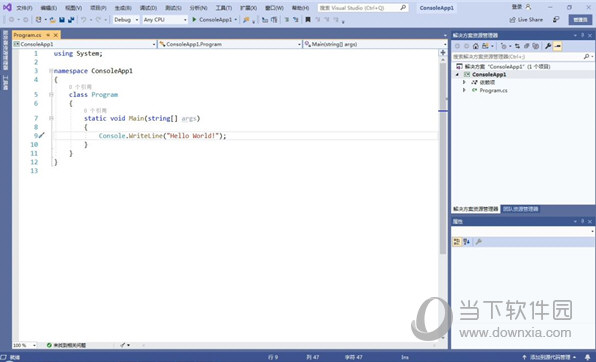Toggle the highlighted preview selected items icon
The height and width of the screenshot is (362, 596).
tap(557, 46)
